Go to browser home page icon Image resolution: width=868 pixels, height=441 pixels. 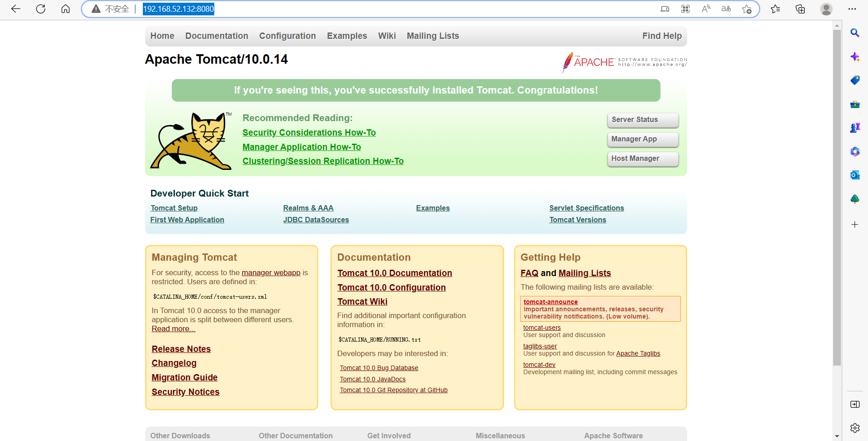click(x=66, y=9)
